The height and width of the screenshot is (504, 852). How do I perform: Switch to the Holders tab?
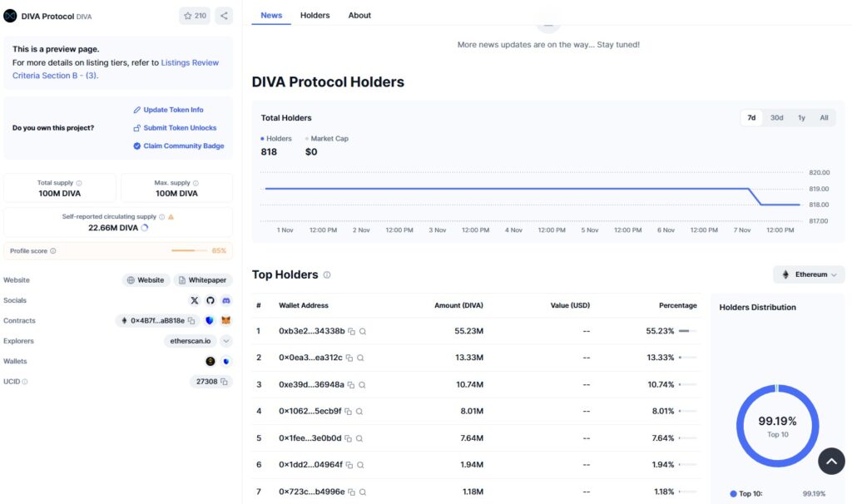click(x=315, y=15)
